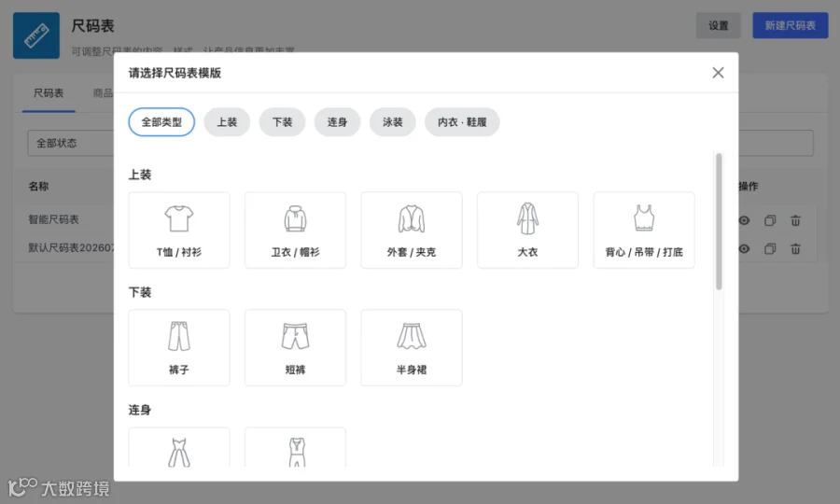The image size is (840, 504).
Task: Choose the 背心 / 吊带 / 打底 template
Action: click(644, 230)
